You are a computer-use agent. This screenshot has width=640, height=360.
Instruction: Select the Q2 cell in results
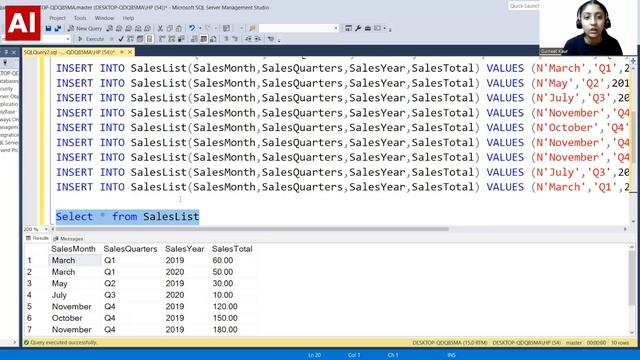tap(132, 283)
